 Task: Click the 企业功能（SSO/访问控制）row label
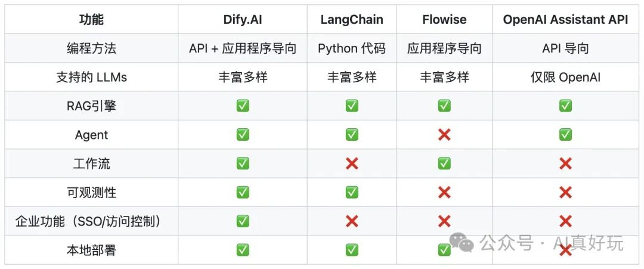point(88,221)
